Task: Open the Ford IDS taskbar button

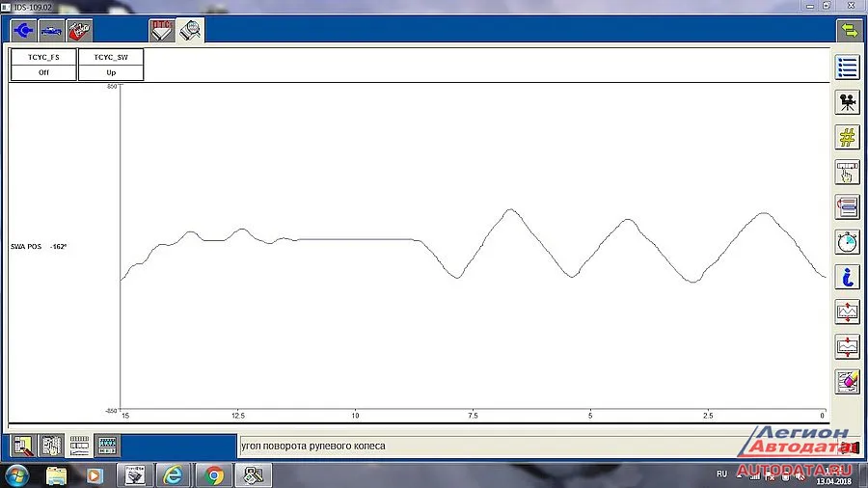Action: coord(134,475)
